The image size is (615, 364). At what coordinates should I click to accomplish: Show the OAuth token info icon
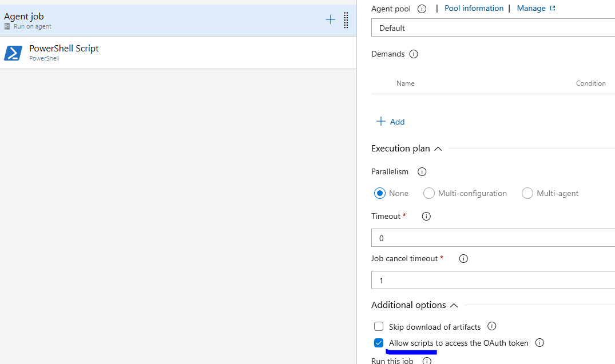point(539,342)
